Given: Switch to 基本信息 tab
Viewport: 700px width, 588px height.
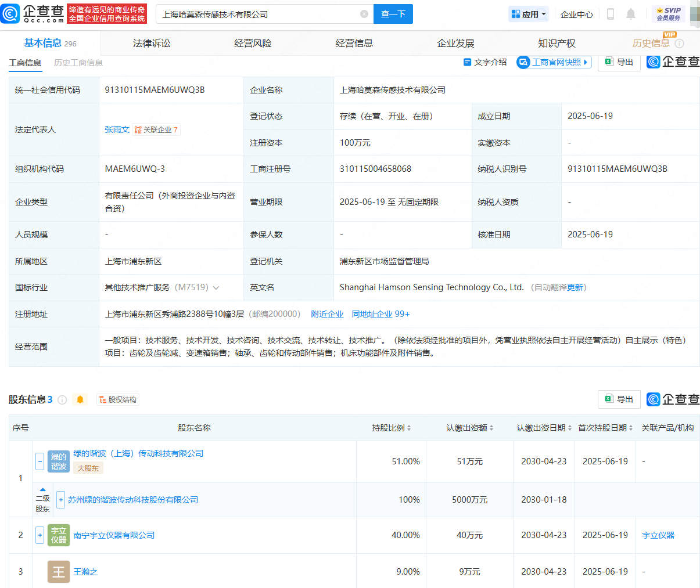Looking at the screenshot, I should click(50, 43).
